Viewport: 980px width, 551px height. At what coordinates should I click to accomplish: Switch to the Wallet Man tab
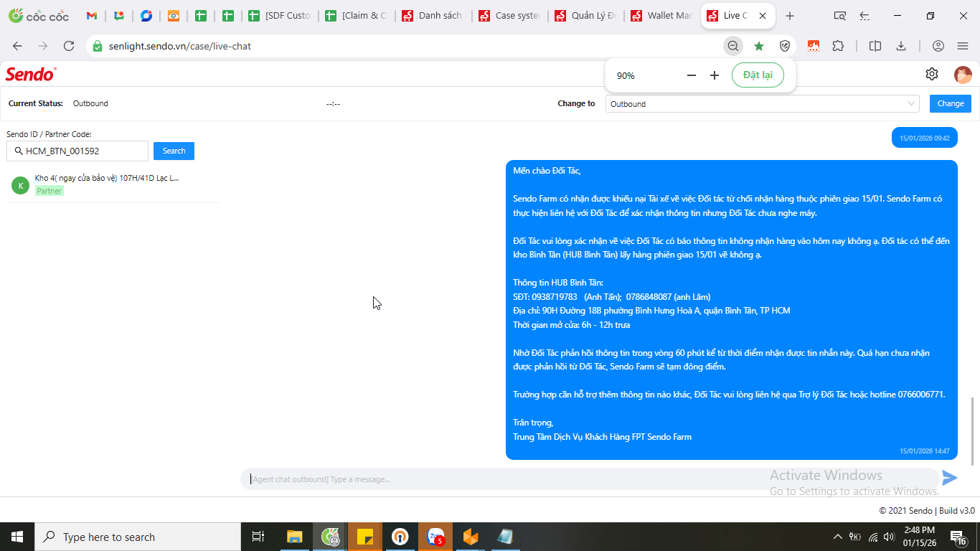pyautogui.click(x=661, y=16)
